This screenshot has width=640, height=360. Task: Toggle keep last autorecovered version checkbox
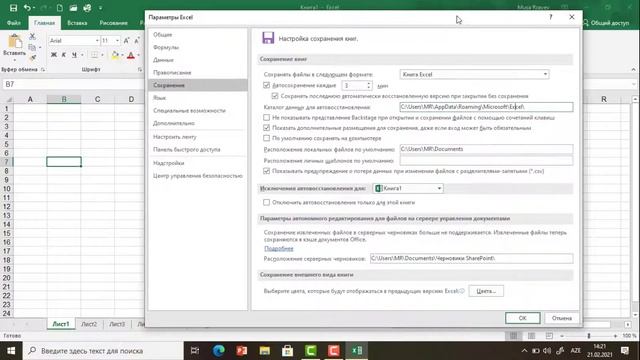tap(275, 96)
